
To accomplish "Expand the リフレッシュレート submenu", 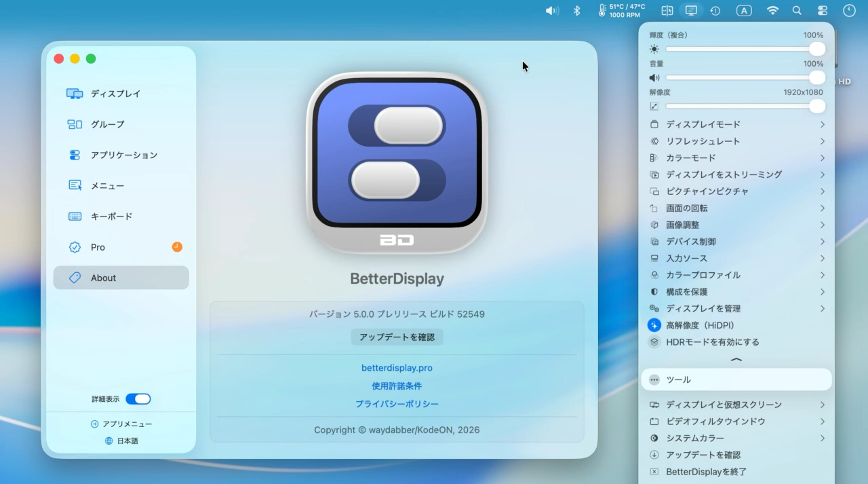I will pyautogui.click(x=736, y=141).
